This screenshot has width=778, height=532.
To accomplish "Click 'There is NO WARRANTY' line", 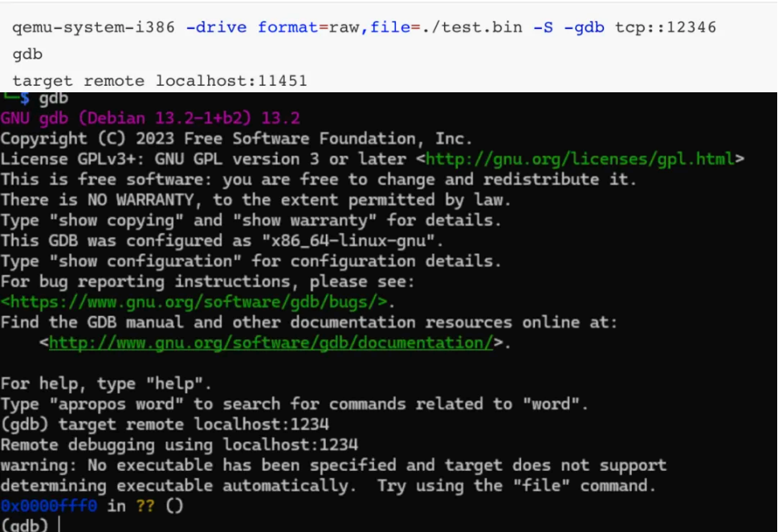I will [255, 199].
